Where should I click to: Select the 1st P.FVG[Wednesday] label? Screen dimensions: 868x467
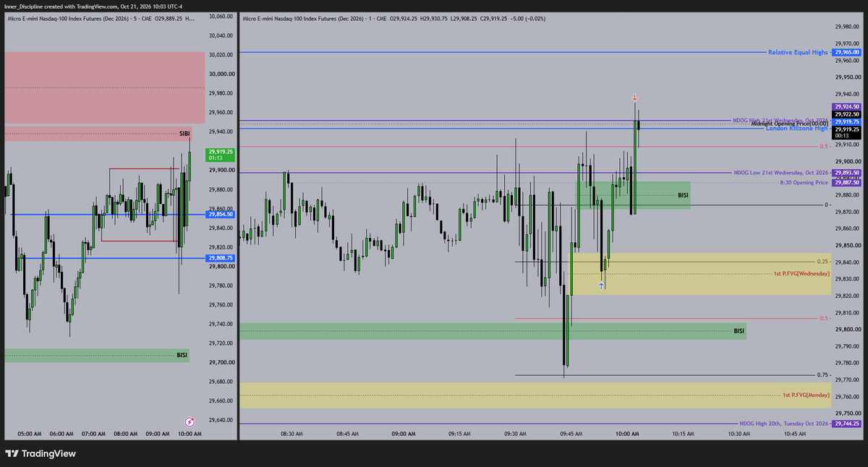pyautogui.click(x=800, y=273)
